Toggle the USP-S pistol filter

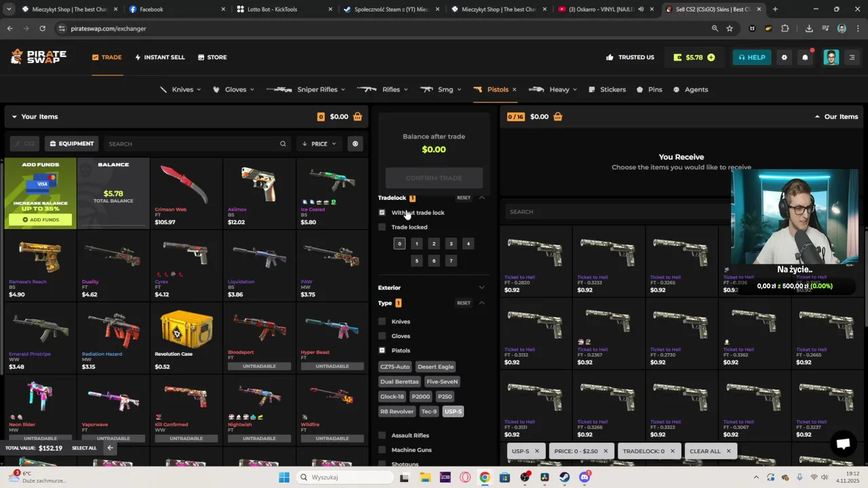click(453, 411)
